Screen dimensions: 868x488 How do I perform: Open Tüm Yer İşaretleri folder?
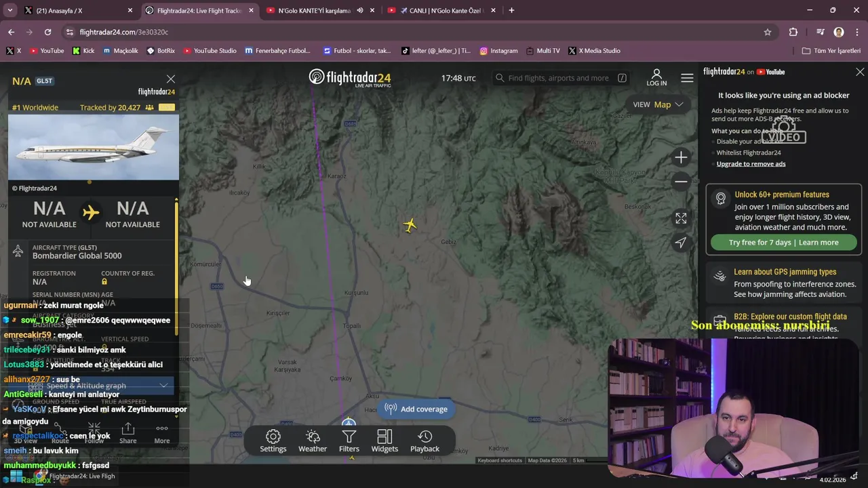coord(831,51)
